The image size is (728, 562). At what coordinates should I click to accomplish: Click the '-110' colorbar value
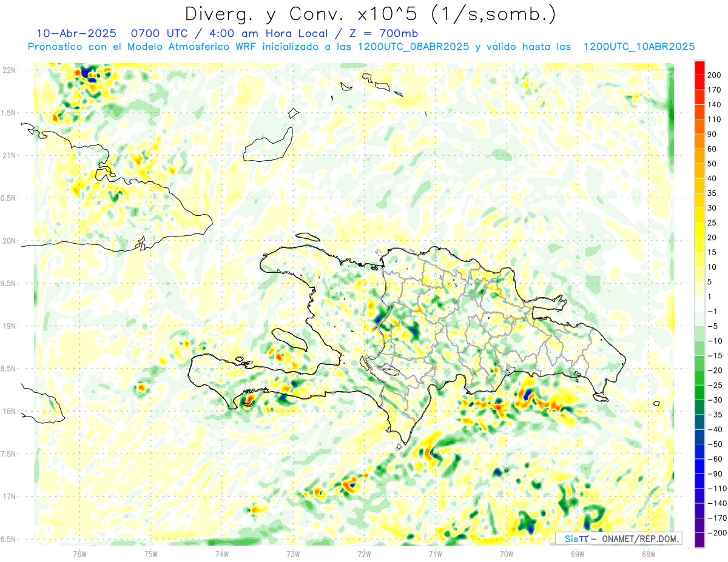click(716, 488)
